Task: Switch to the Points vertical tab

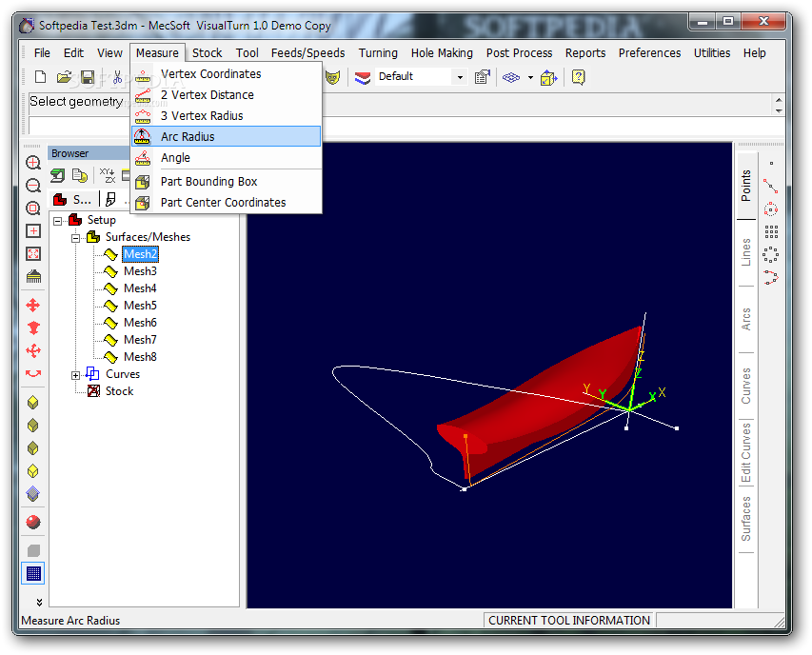Action: point(745,186)
